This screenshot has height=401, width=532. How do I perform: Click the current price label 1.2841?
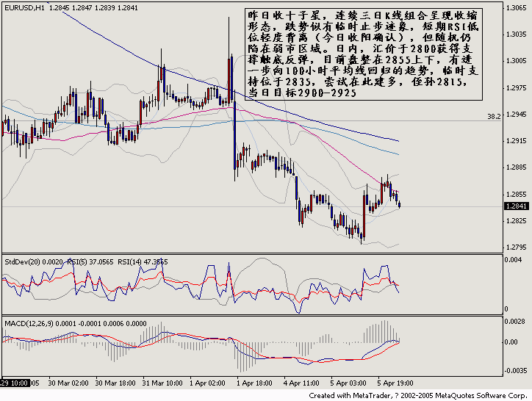point(517,206)
